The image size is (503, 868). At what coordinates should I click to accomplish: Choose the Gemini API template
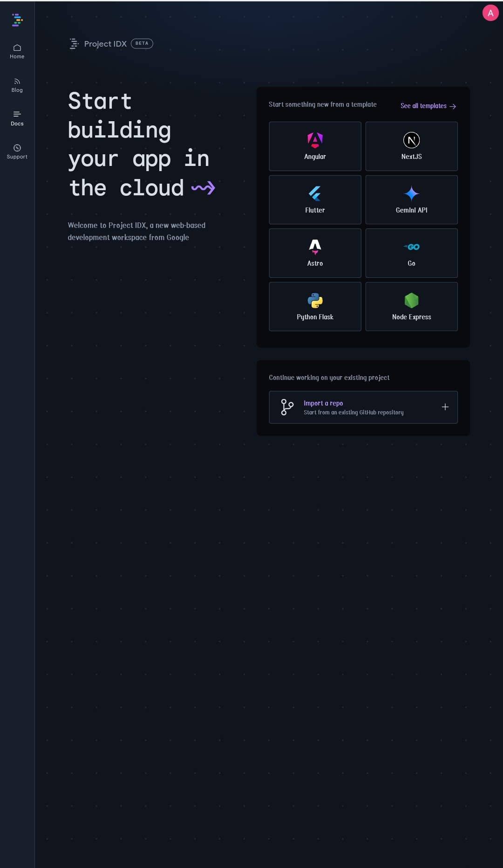tap(411, 200)
